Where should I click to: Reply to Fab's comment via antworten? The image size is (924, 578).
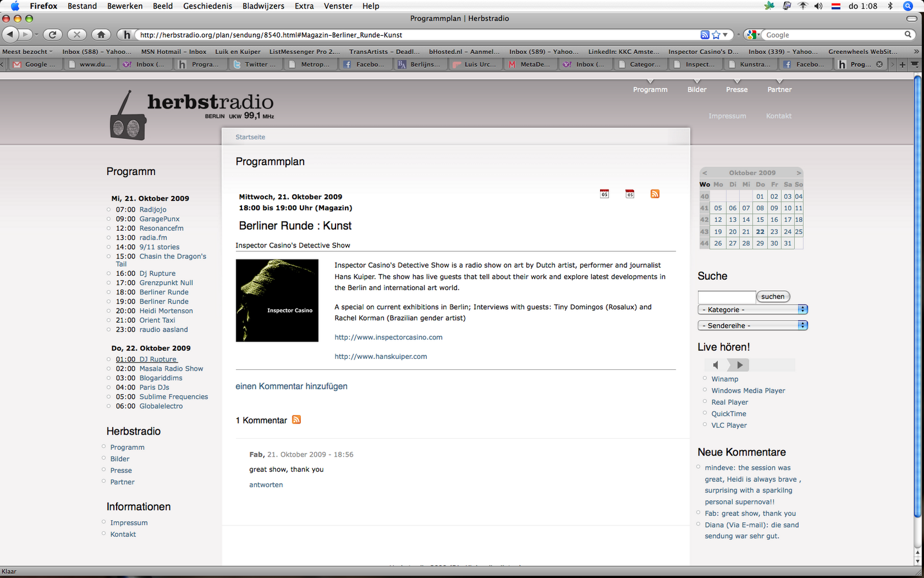tap(266, 485)
